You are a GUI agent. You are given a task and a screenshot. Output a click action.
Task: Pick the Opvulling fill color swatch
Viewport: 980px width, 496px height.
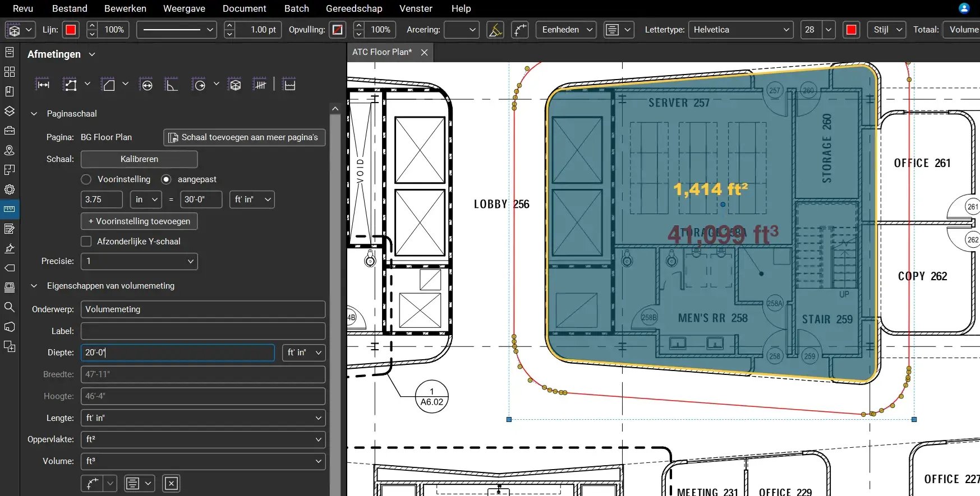pyautogui.click(x=338, y=30)
